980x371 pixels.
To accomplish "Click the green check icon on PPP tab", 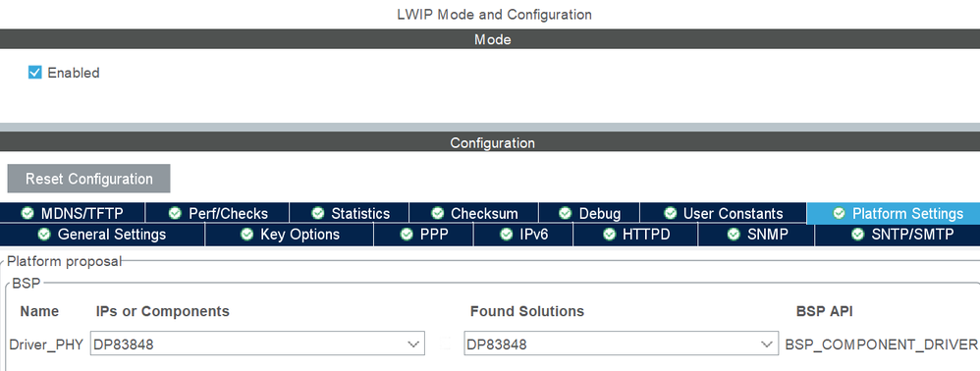I will (x=407, y=235).
